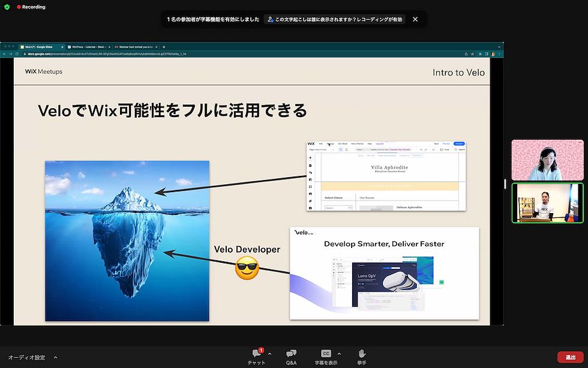
Task: Click the red 退出 leave button
Action: 571,357
